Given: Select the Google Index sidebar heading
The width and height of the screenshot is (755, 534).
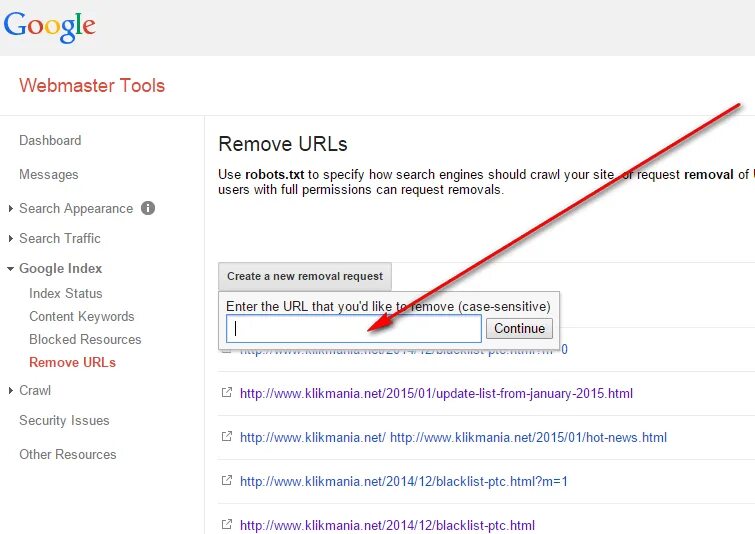Looking at the screenshot, I should 61,268.
